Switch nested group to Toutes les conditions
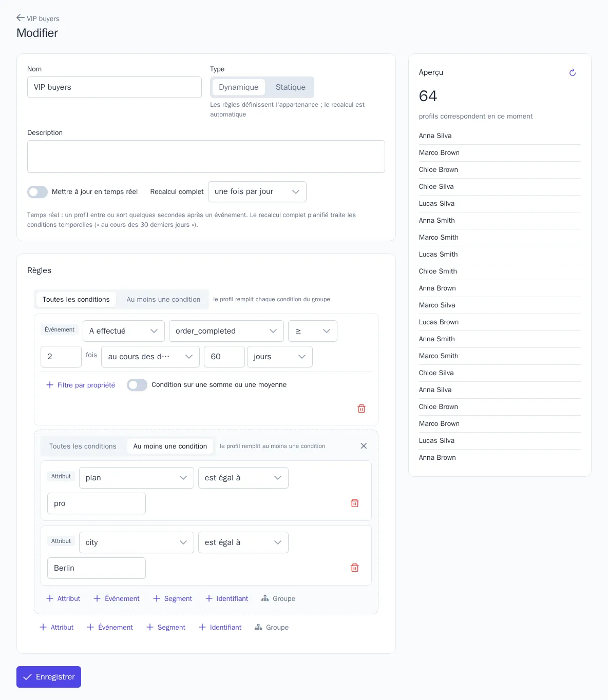 [83, 446]
